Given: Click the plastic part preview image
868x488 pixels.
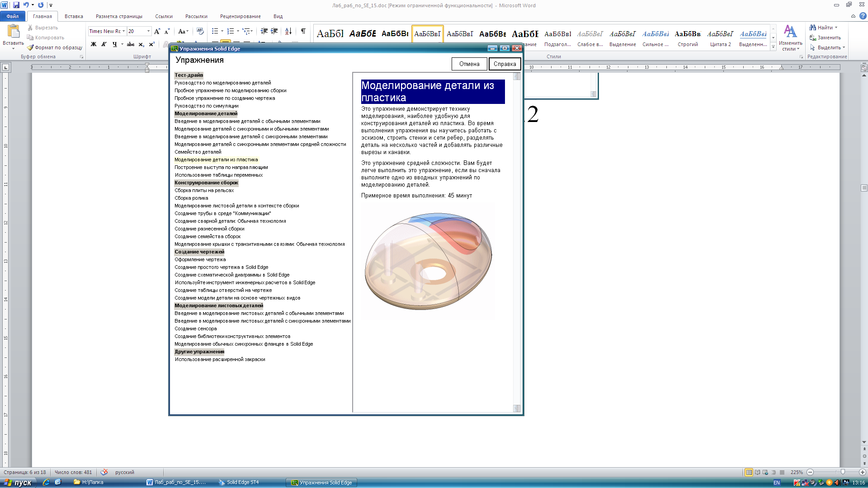Looking at the screenshot, I should [x=428, y=261].
